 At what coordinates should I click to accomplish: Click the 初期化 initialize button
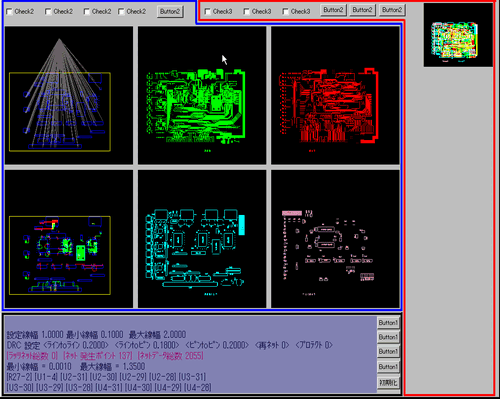388,382
